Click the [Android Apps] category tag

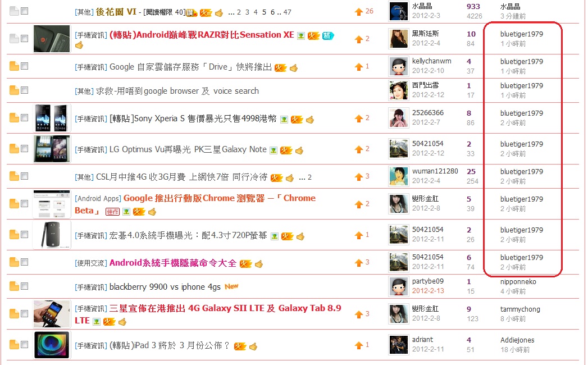click(x=98, y=198)
